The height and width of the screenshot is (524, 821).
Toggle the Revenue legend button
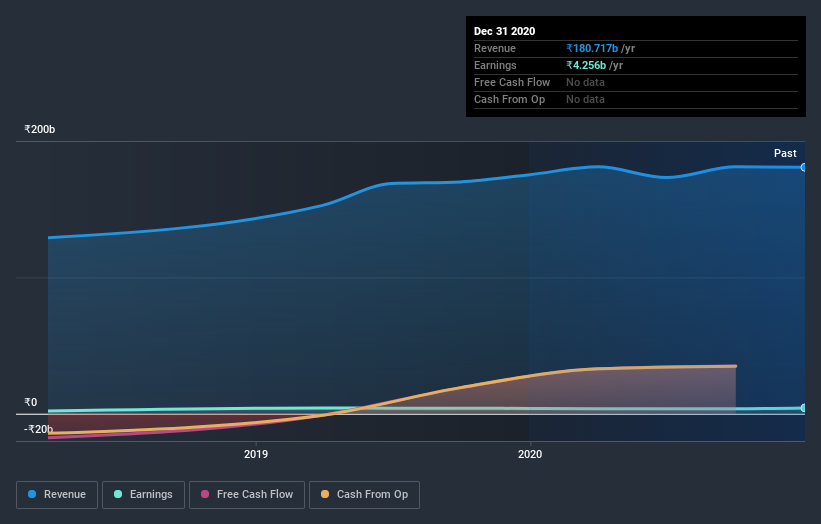tap(57, 495)
